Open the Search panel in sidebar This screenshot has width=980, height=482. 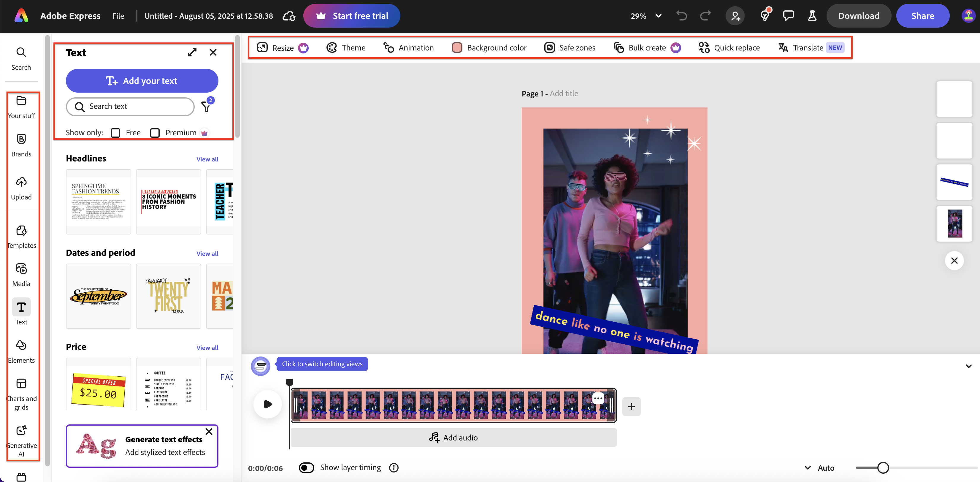[x=21, y=58]
